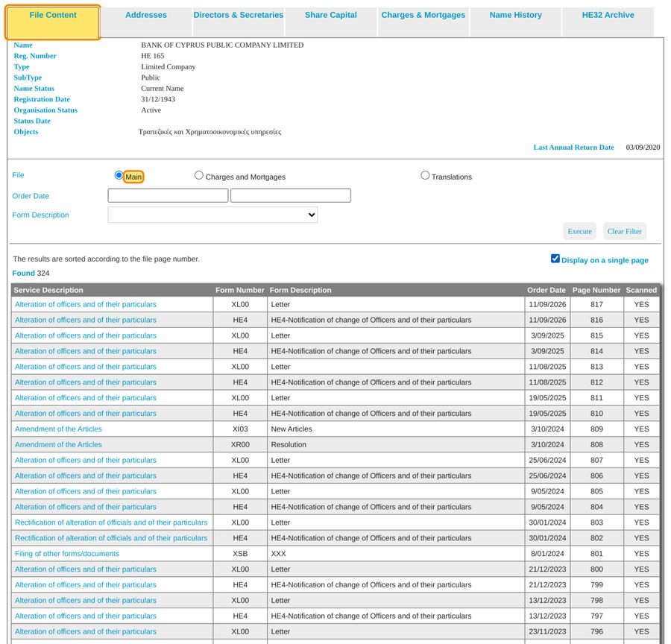Image resolution: width=671 pixels, height=644 pixels.
Task: Click the Execute button
Action: [x=580, y=231]
